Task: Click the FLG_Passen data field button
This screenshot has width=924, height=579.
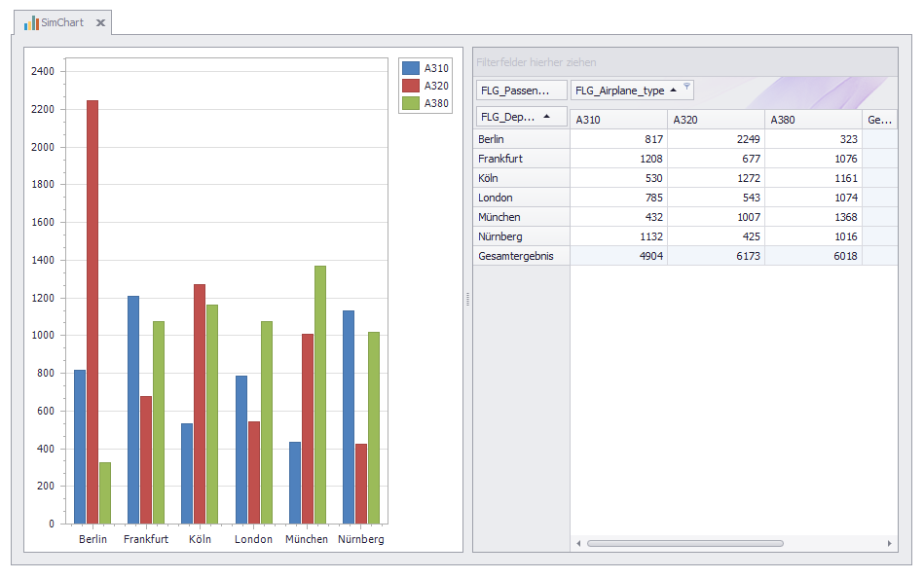Action: point(521,90)
